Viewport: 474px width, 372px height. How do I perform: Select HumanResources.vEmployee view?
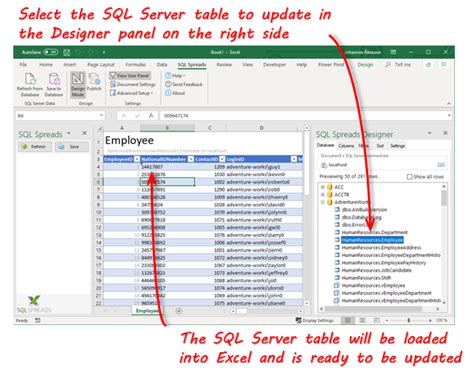[x=373, y=285]
